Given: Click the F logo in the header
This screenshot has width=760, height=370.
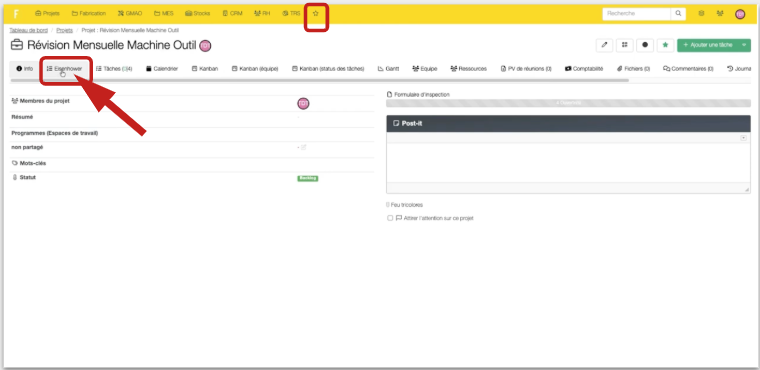Looking at the screenshot, I should tap(16, 14).
